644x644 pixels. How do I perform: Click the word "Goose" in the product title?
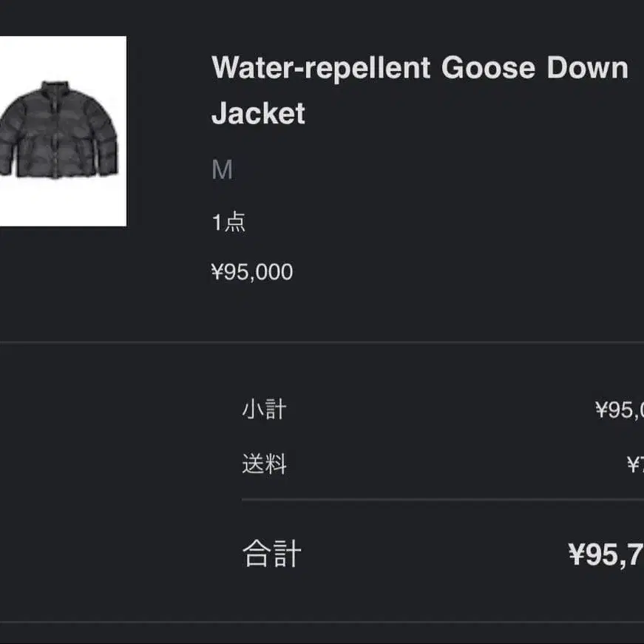pyautogui.click(x=487, y=68)
